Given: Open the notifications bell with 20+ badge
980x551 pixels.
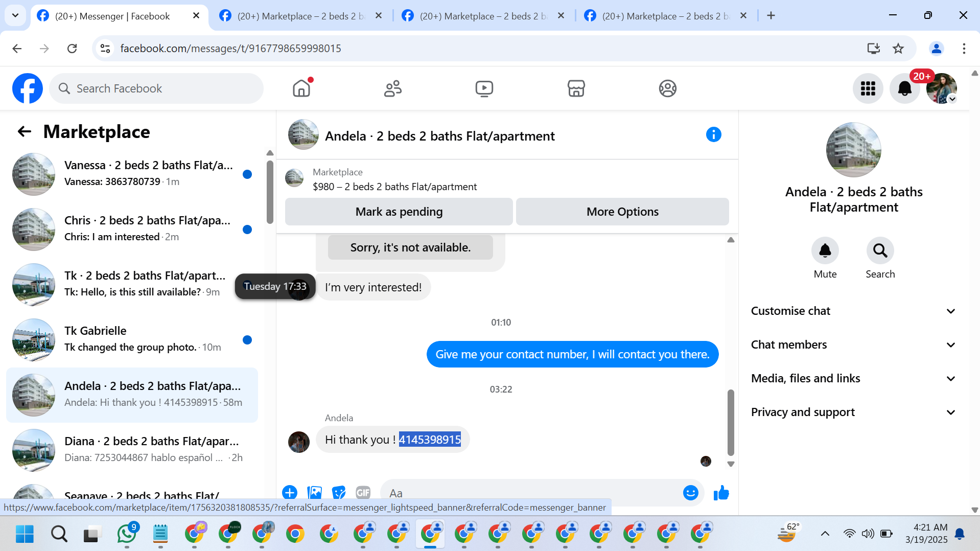Looking at the screenshot, I should tap(904, 88).
